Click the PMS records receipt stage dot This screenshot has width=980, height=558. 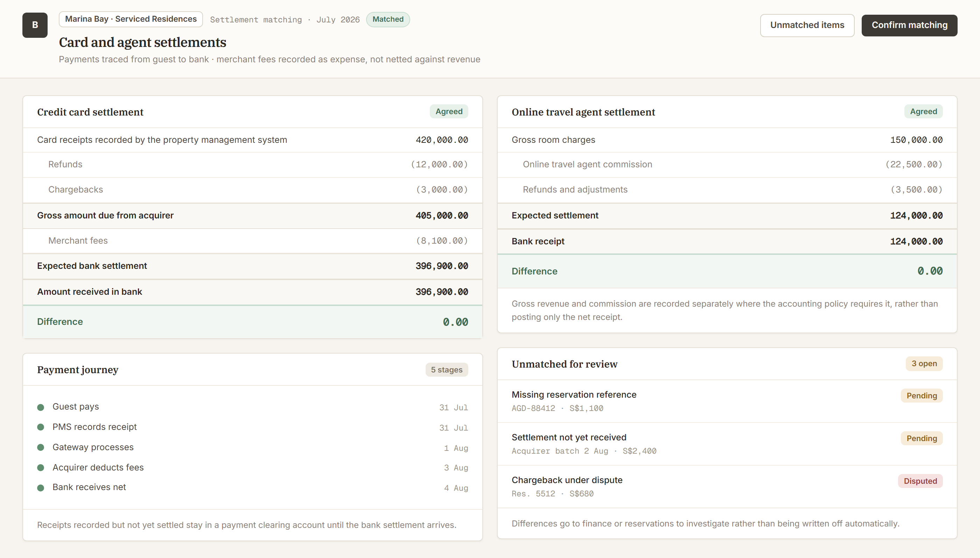click(x=41, y=427)
